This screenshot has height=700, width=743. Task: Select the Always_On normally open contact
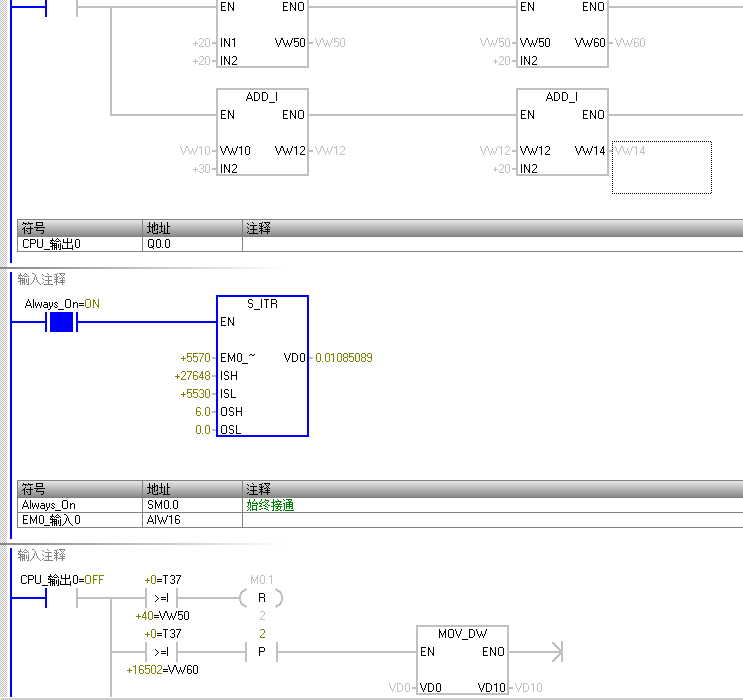(62, 322)
